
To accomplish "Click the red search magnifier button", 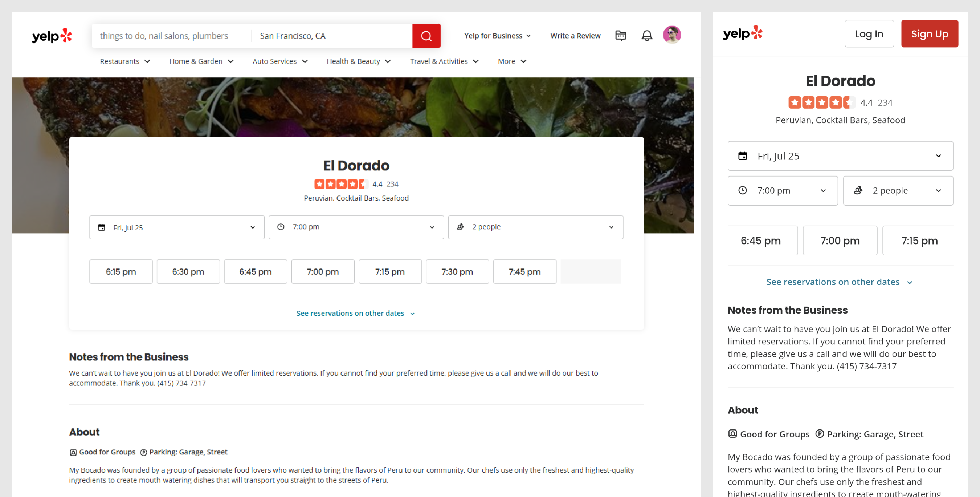I will tap(426, 36).
